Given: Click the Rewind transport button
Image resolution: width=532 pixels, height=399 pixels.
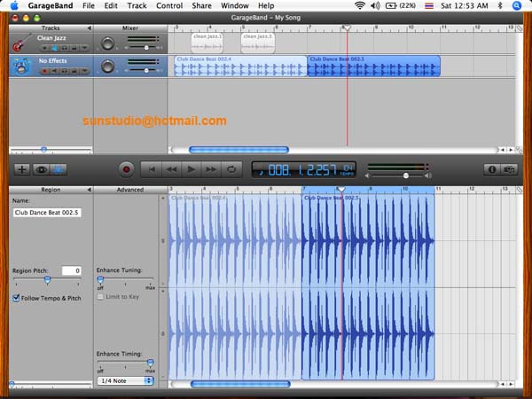Looking at the screenshot, I should pyautogui.click(x=171, y=169).
